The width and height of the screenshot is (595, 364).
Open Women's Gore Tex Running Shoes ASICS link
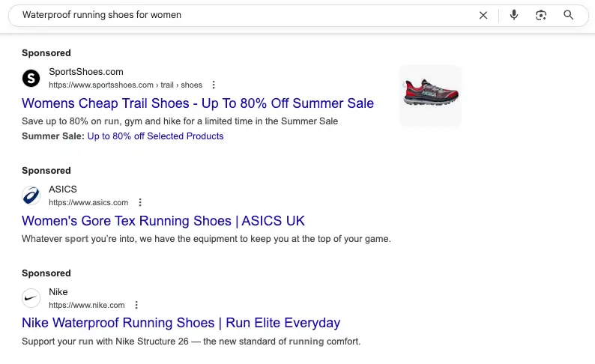pos(163,221)
